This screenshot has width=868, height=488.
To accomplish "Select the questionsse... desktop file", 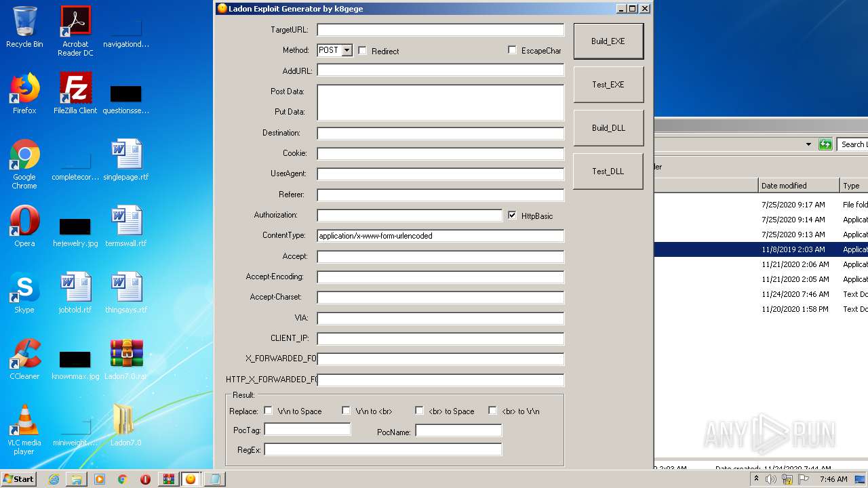I will 126,98.
